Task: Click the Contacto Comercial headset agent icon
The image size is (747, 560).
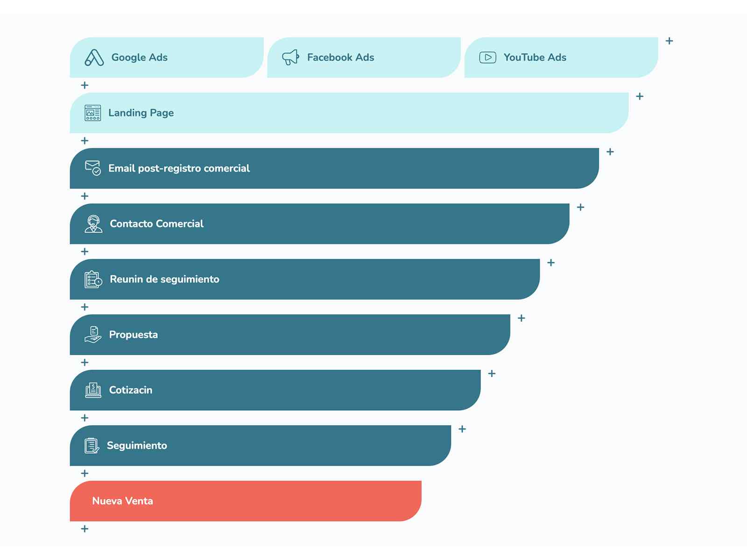Action: (x=93, y=224)
